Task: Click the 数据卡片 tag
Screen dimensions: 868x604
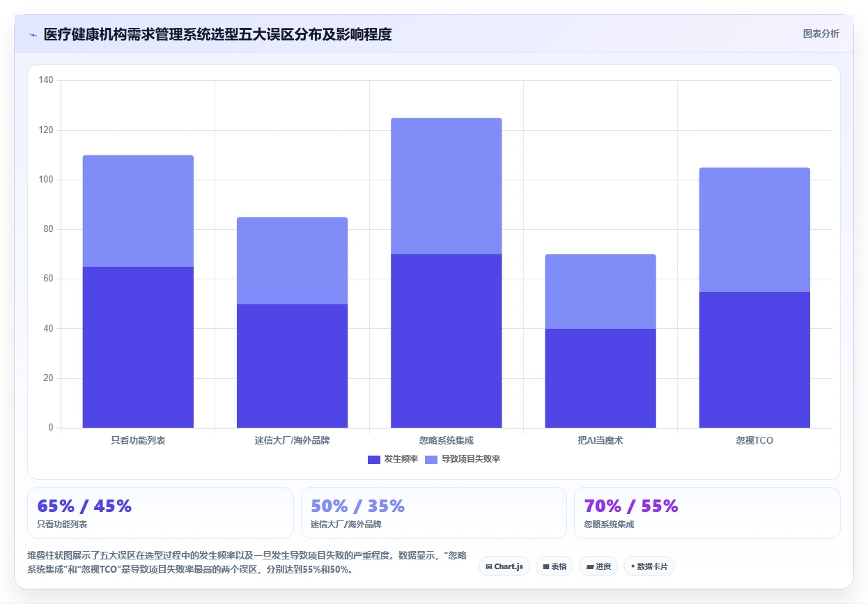Action: 649,566
